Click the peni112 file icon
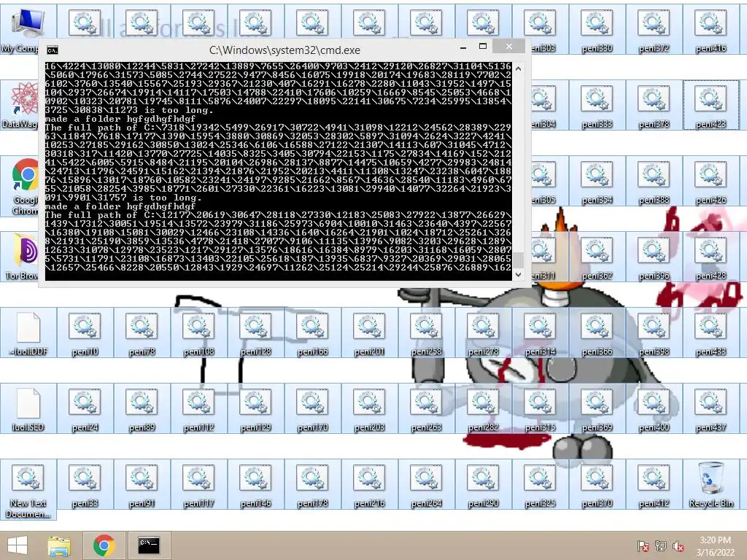The height and width of the screenshot is (560, 747). coord(198,410)
